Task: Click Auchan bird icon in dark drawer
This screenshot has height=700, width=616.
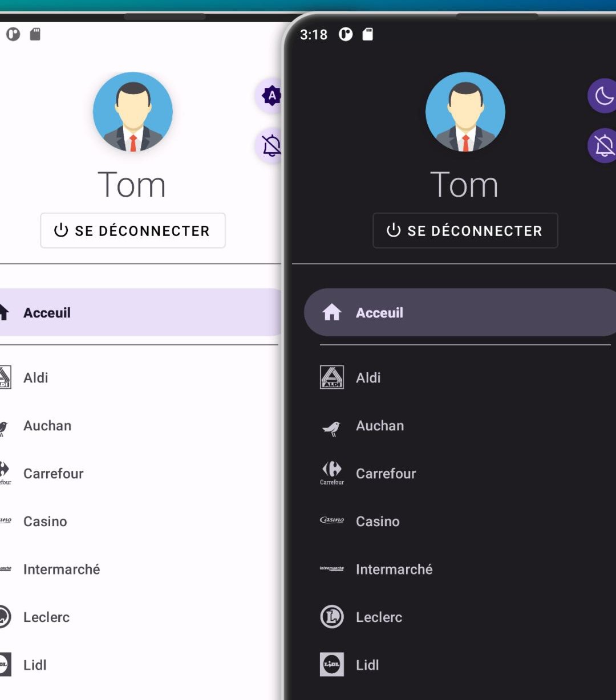Action: point(332,428)
